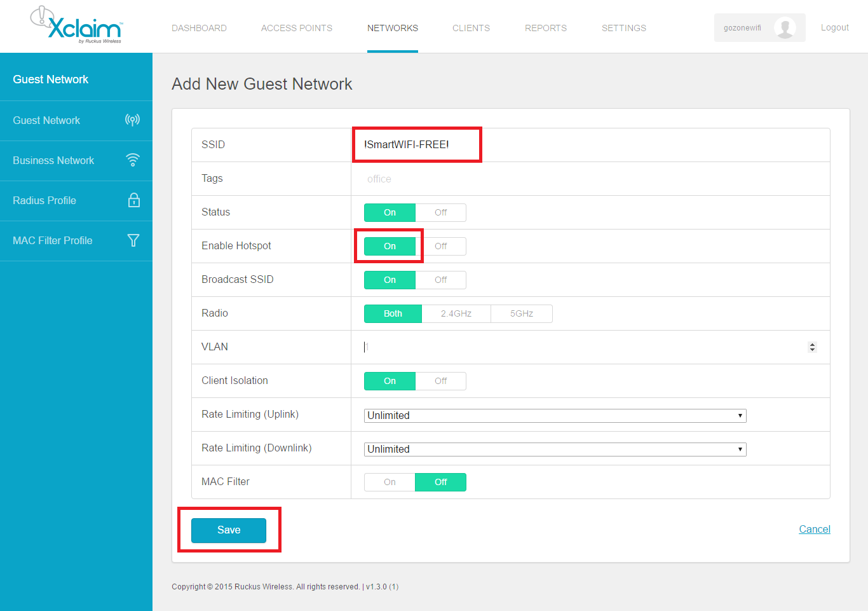Open the Reports tab
This screenshot has height=611, width=868.
point(546,28)
